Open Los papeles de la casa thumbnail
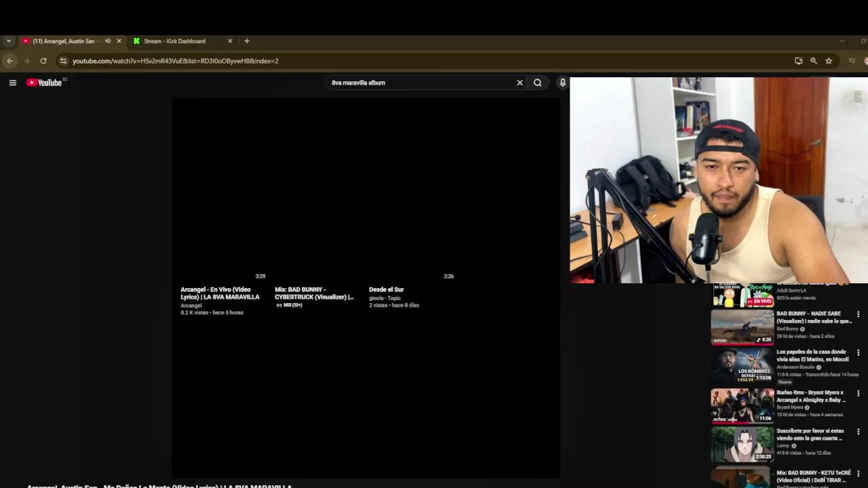The height and width of the screenshot is (488, 868). 742,366
